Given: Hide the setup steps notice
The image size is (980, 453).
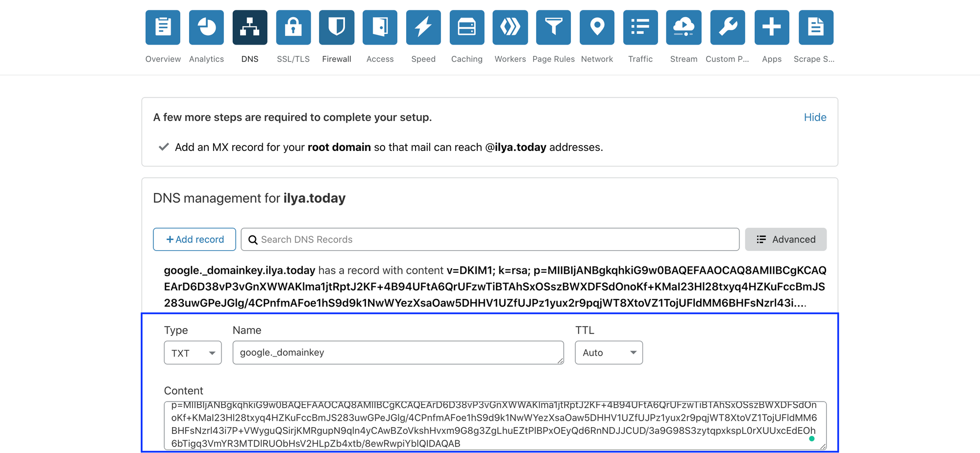Looking at the screenshot, I should point(815,117).
